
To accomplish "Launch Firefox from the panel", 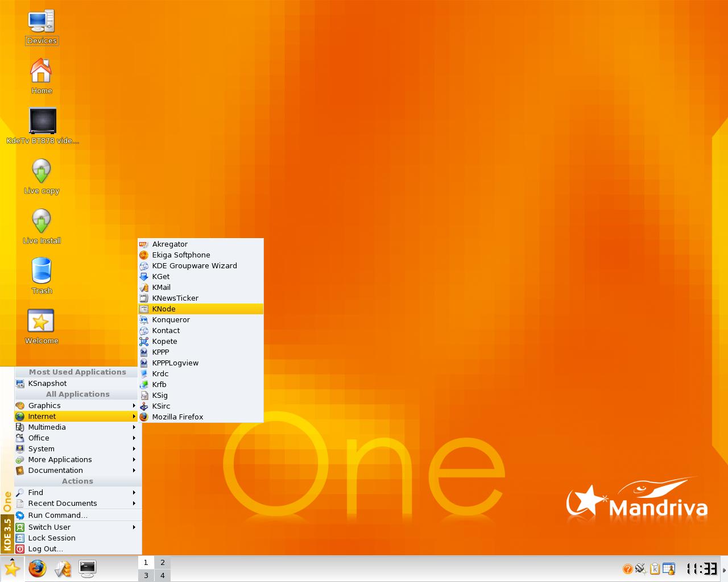I will click(x=38, y=568).
